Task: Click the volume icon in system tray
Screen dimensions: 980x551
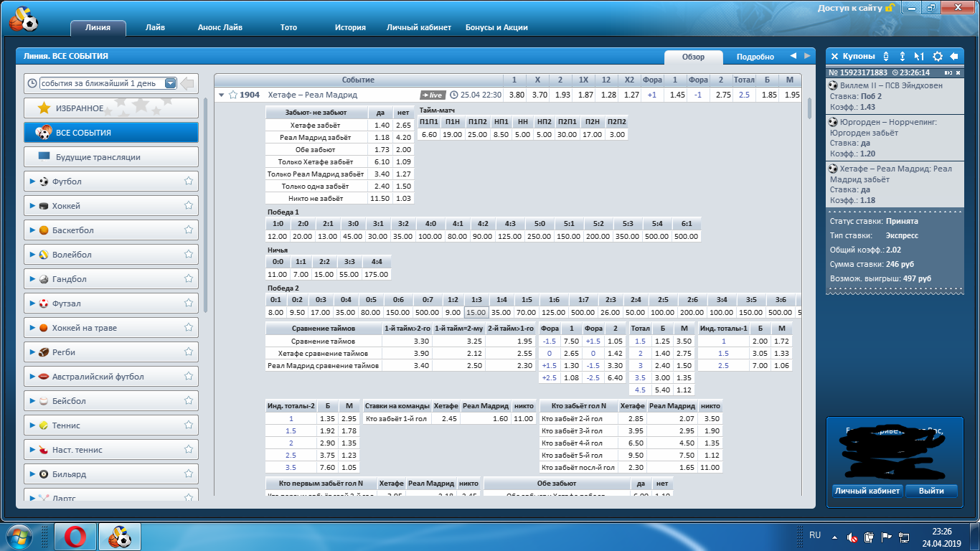Action: pyautogui.click(x=852, y=537)
